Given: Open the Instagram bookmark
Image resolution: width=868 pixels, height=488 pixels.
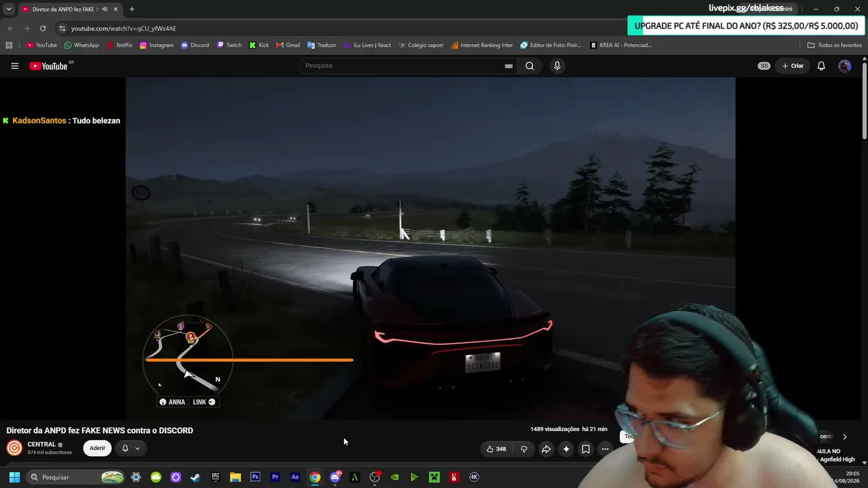Looking at the screenshot, I should point(157,45).
